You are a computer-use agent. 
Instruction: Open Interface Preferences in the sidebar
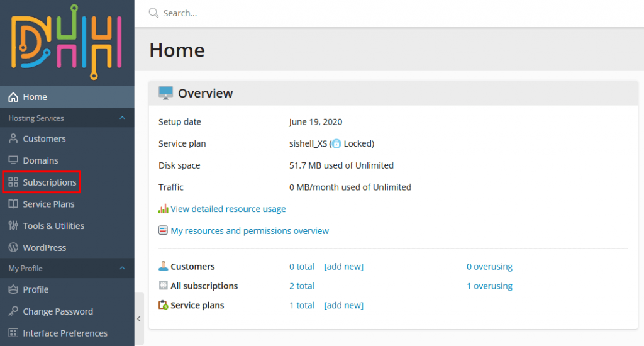[65, 333]
